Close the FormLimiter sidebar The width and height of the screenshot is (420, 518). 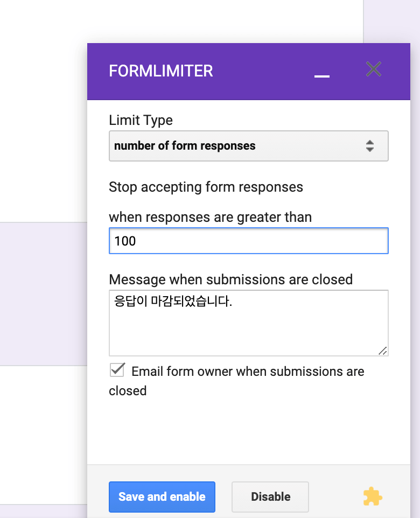click(x=373, y=69)
